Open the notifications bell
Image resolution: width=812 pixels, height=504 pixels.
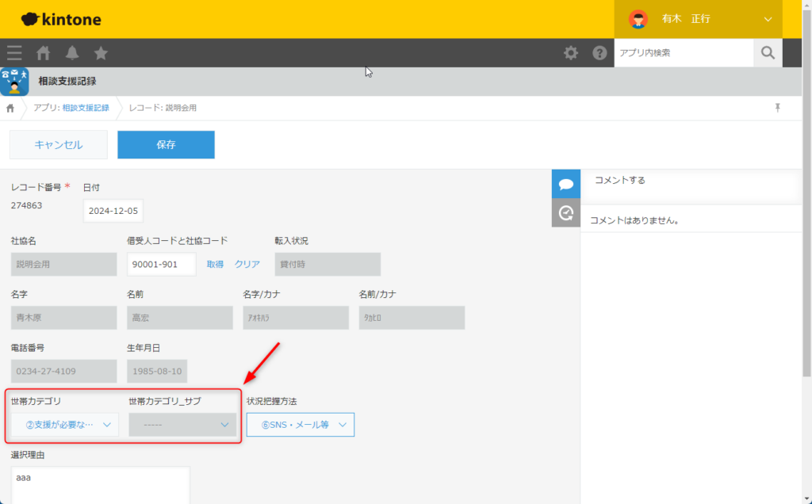pyautogui.click(x=72, y=53)
